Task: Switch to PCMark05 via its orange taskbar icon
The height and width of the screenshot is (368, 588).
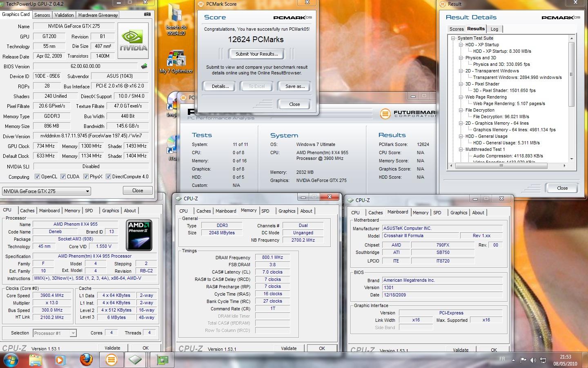Action: (x=111, y=360)
